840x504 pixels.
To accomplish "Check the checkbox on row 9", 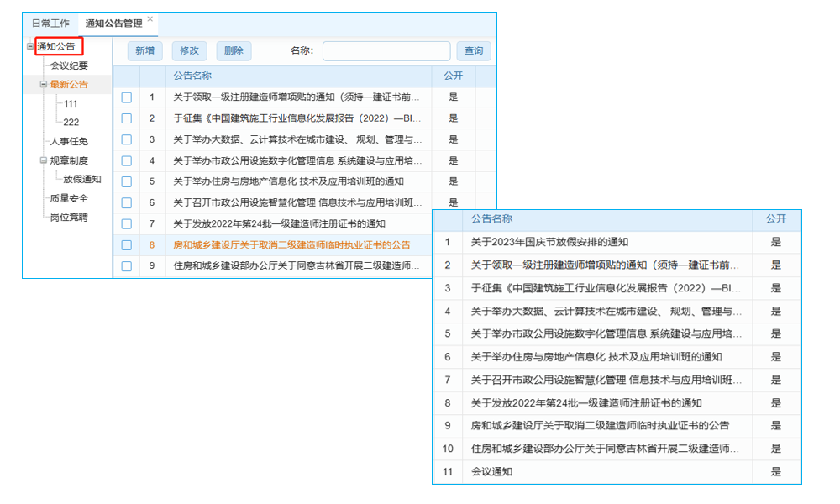I will pyautogui.click(x=128, y=266).
